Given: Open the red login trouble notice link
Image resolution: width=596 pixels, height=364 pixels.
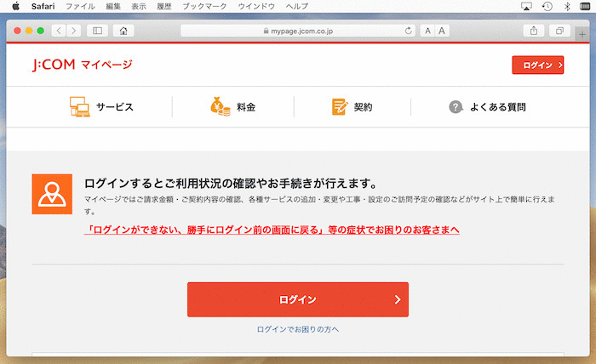Looking at the screenshot, I should tap(272, 230).
